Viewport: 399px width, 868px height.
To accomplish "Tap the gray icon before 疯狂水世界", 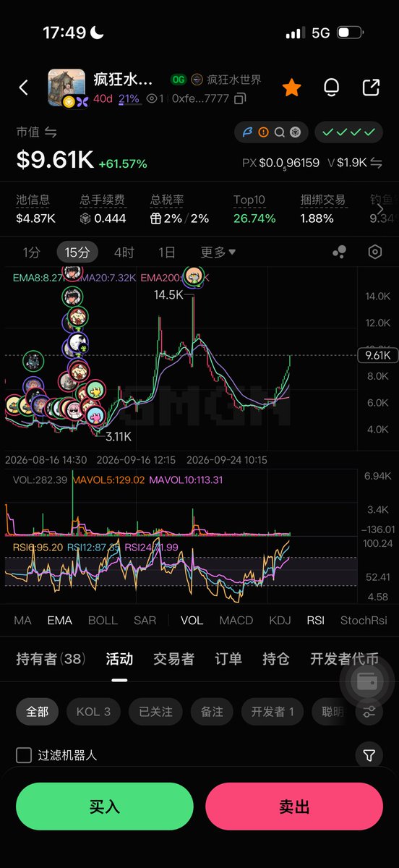I will 197,80.
